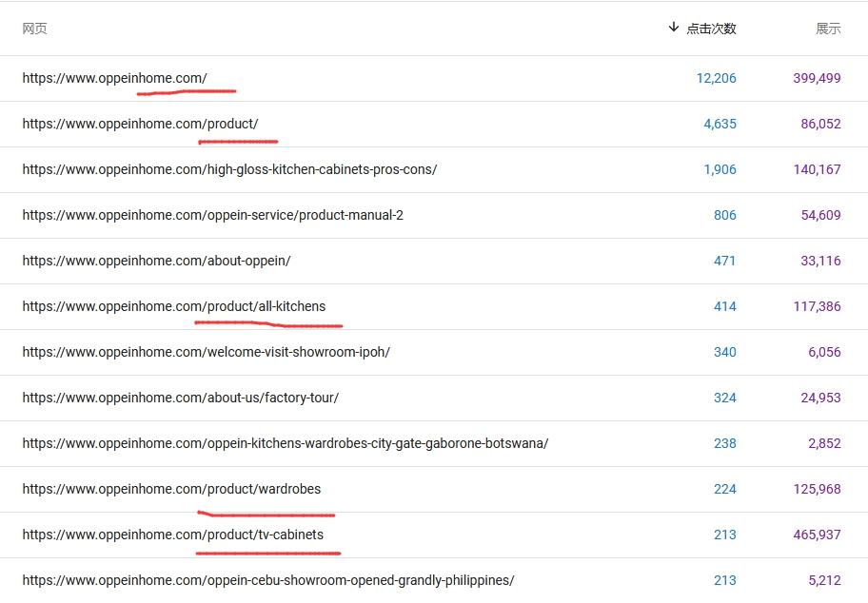Click the 12,206 clicks value

pos(716,78)
